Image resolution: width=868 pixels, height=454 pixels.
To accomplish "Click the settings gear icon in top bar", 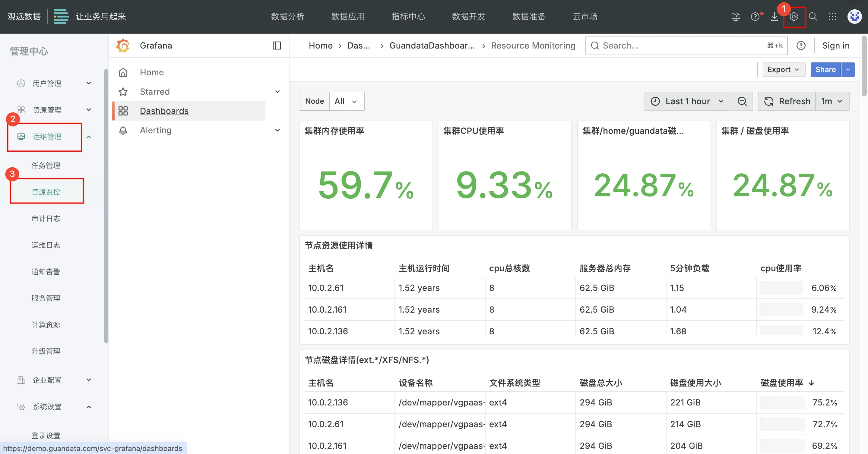I will [x=794, y=17].
